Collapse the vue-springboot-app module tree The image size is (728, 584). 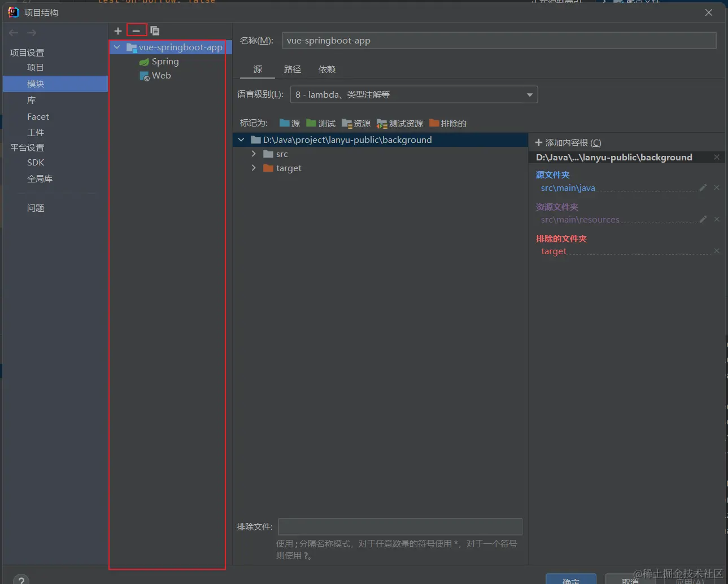coord(117,47)
